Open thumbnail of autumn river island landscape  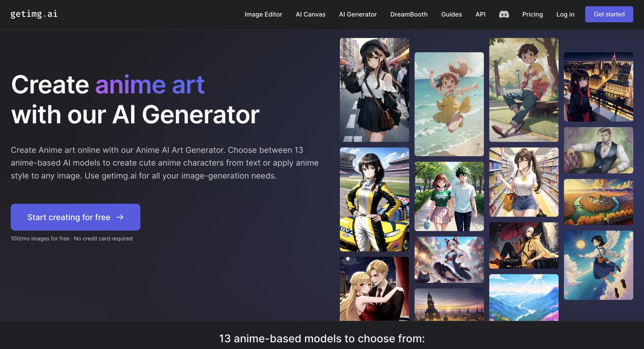click(598, 202)
